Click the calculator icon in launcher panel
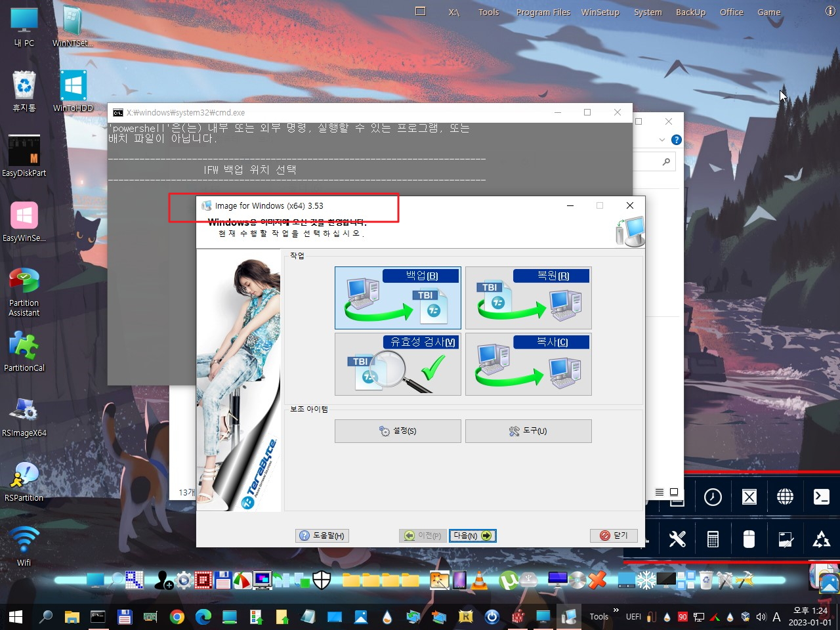Viewport: 840px width, 630px height. 713,539
